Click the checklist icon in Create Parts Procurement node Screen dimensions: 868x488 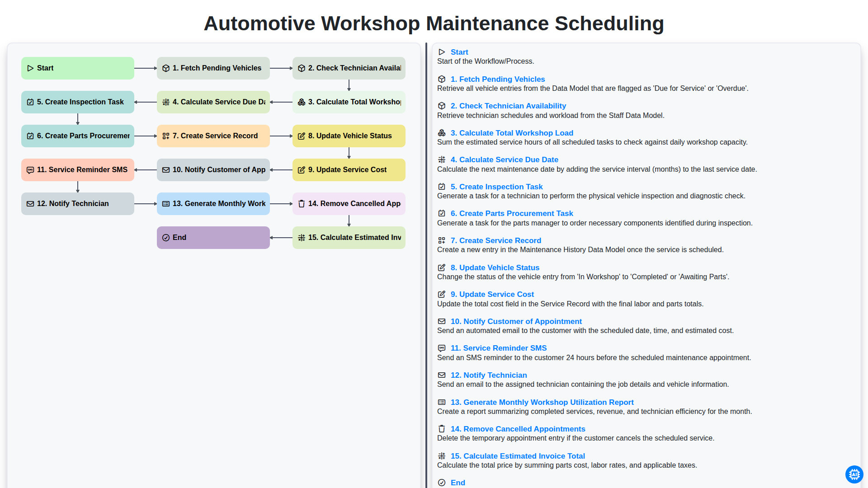pyautogui.click(x=30, y=136)
